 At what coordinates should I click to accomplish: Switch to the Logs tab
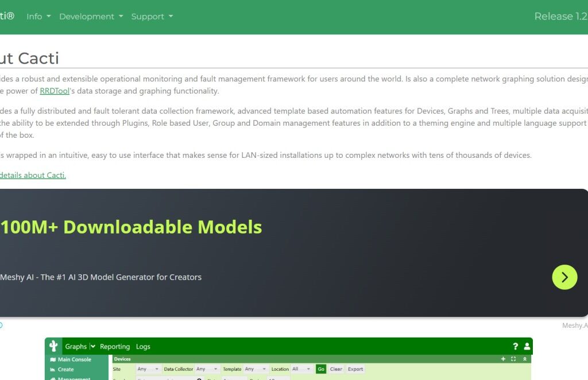coord(143,347)
